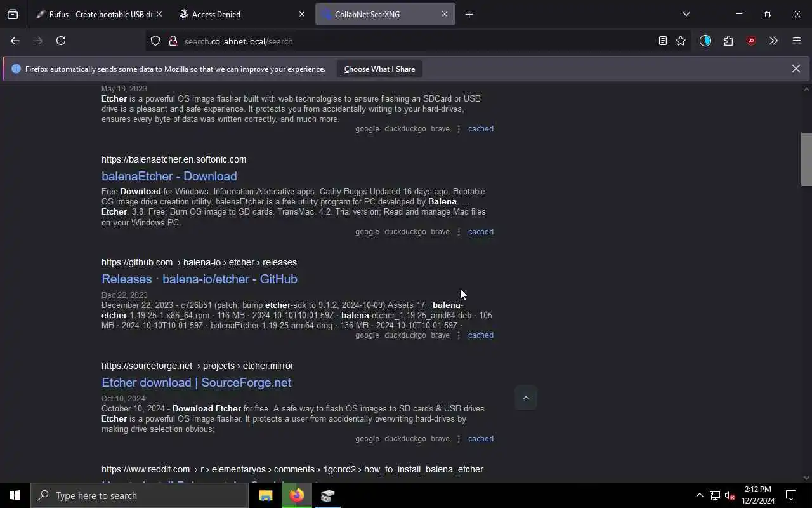Image resolution: width=812 pixels, height=508 pixels.
Task: Open the Windows notification center
Action: (x=791, y=495)
